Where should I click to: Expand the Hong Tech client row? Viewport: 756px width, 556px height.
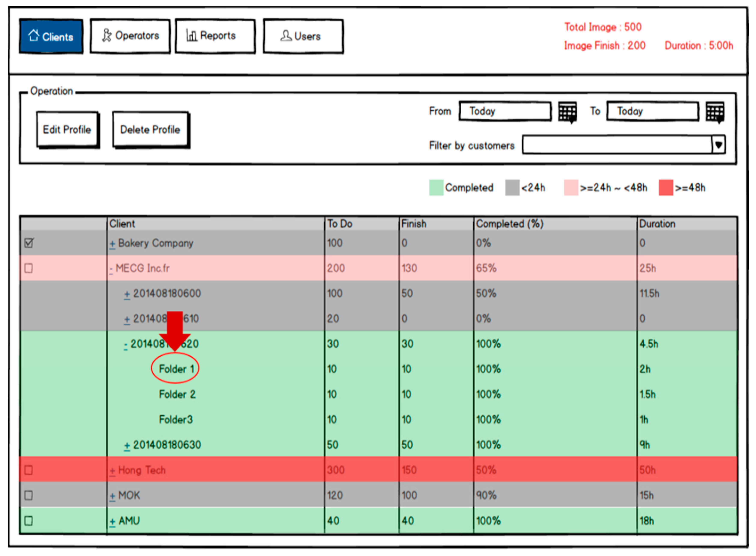tap(112, 471)
